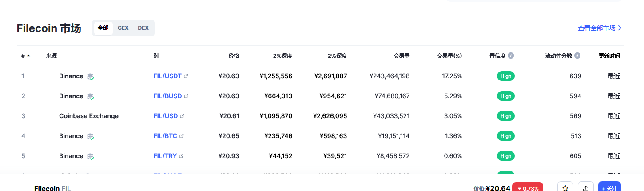Click the star watchlist icon
This screenshot has width=644, height=191.
tap(565, 188)
